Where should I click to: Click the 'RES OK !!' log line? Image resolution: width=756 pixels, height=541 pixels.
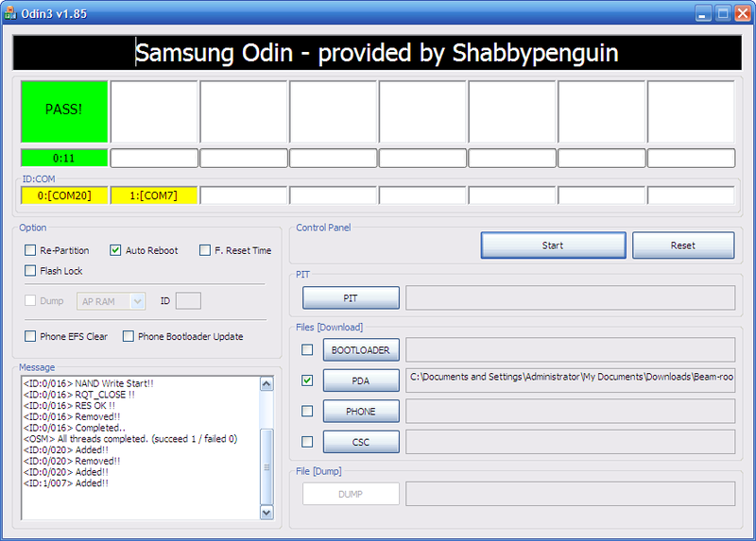[x=69, y=406]
